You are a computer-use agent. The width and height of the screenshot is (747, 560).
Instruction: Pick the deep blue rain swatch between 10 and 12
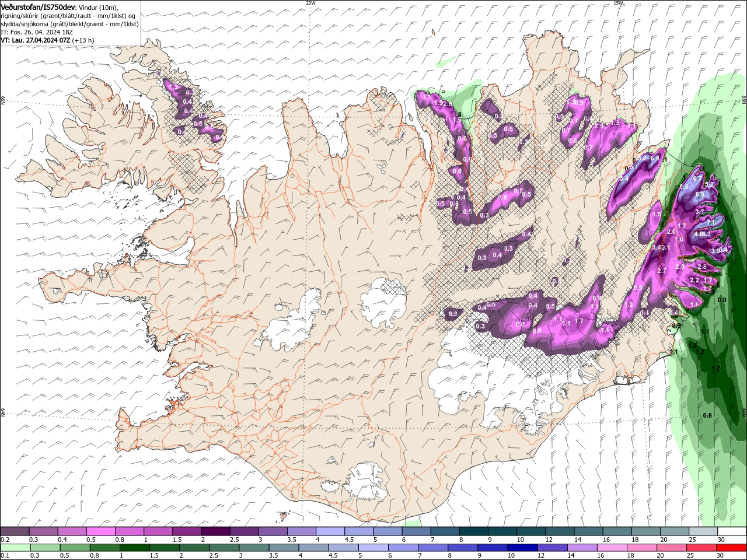523,548
